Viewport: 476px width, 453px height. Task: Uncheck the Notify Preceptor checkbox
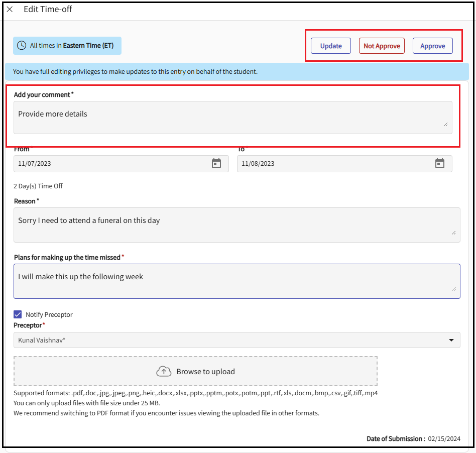pos(18,314)
